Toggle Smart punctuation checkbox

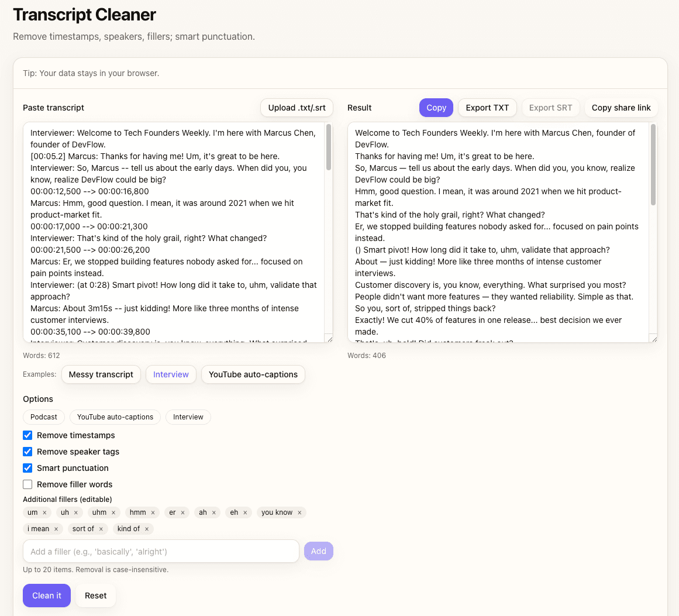tap(27, 468)
